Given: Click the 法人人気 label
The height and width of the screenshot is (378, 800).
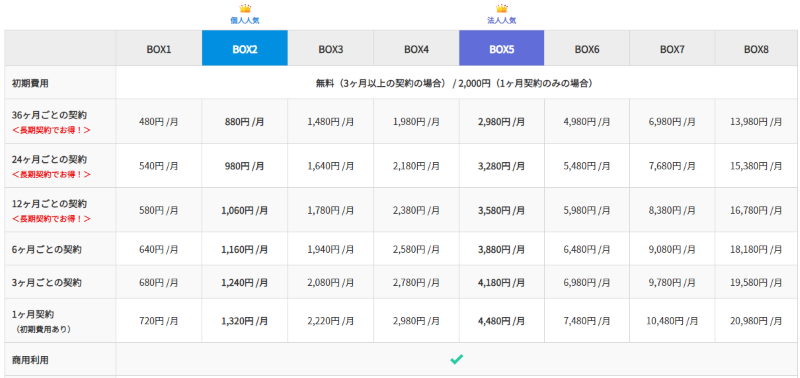Looking at the screenshot, I should pyautogui.click(x=502, y=21).
